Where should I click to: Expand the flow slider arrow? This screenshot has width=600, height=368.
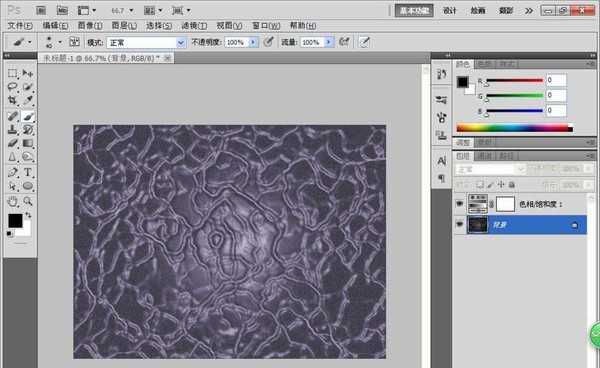click(x=329, y=42)
